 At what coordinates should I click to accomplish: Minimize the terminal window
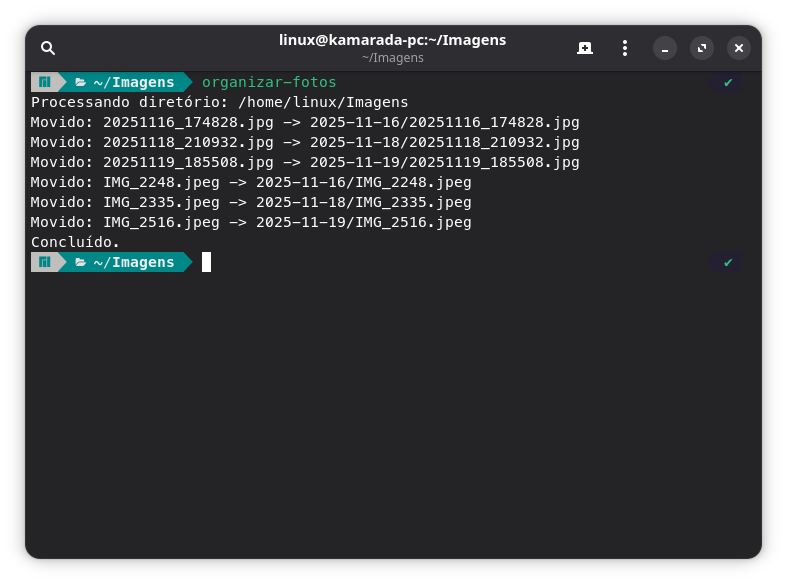(665, 48)
